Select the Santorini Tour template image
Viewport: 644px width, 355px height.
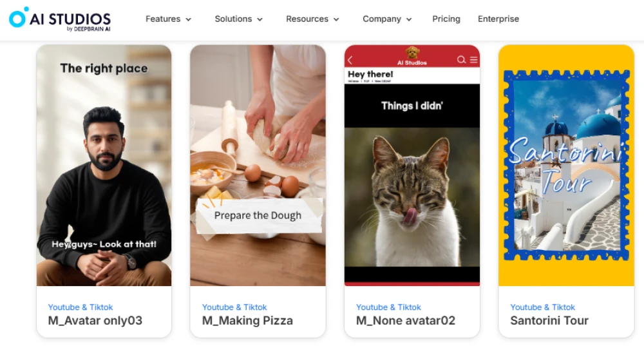tap(566, 166)
